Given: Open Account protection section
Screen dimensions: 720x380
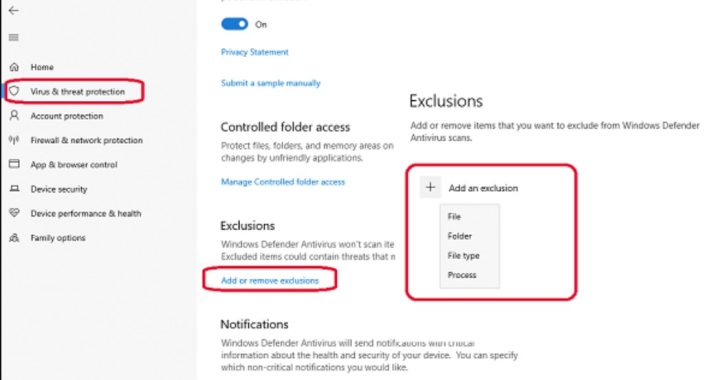Looking at the screenshot, I should 67,116.
